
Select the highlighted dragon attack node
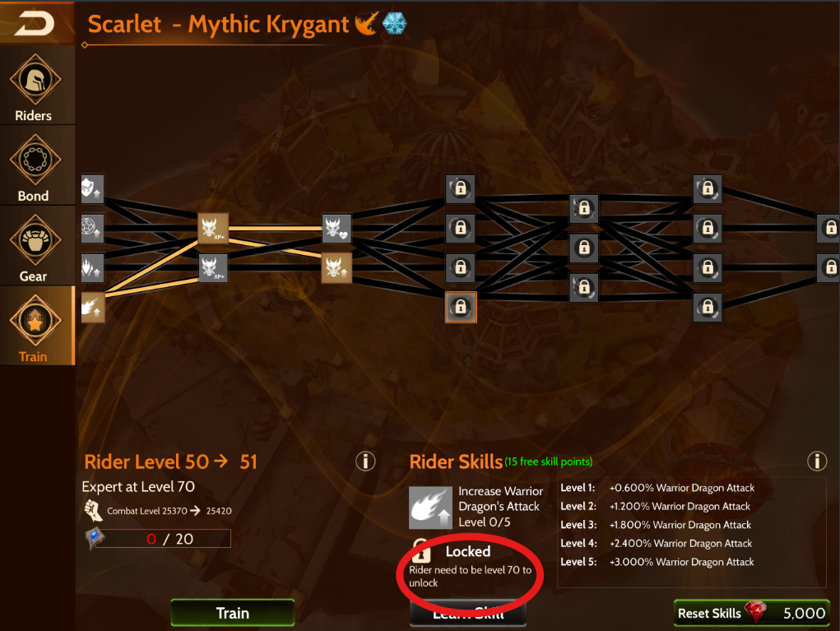(336, 268)
